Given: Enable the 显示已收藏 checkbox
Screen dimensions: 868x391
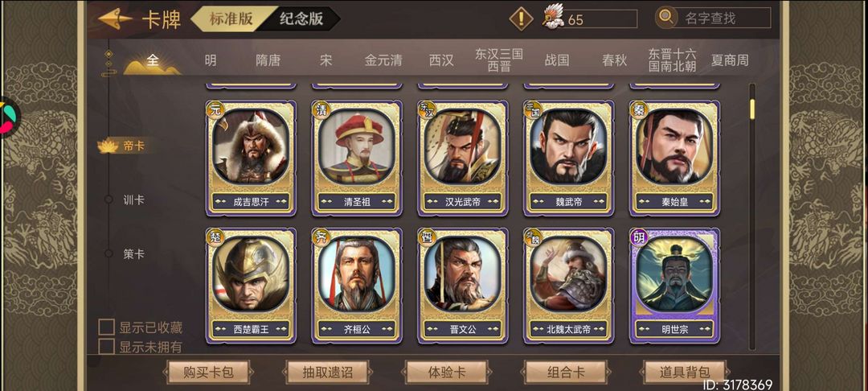Looking at the screenshot, I should point(106,327).
